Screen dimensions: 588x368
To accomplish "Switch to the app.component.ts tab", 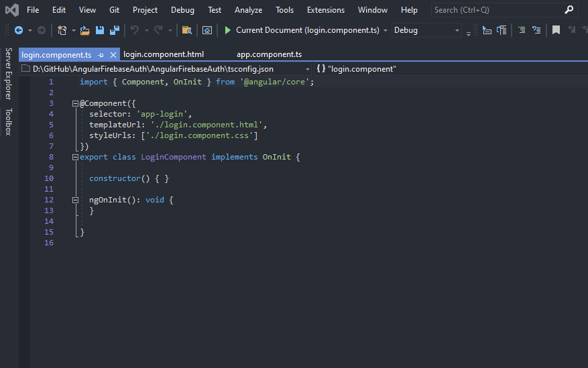I will click(269, 54).
